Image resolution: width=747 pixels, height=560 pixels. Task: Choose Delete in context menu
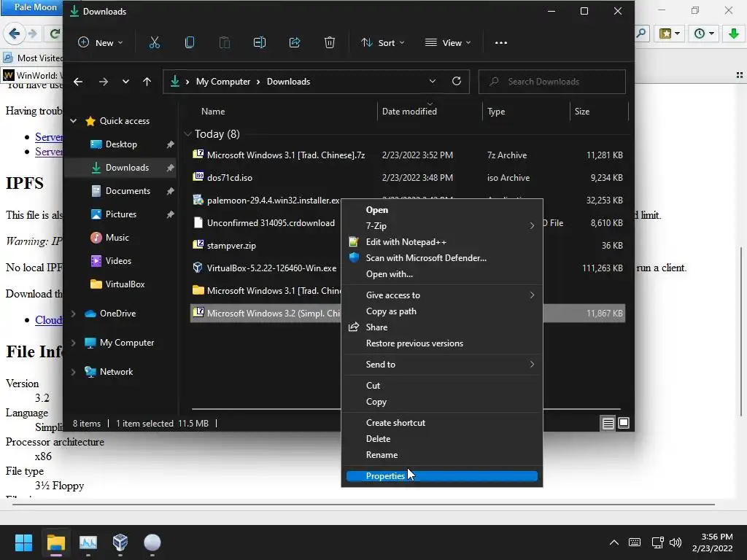[441, 439]
